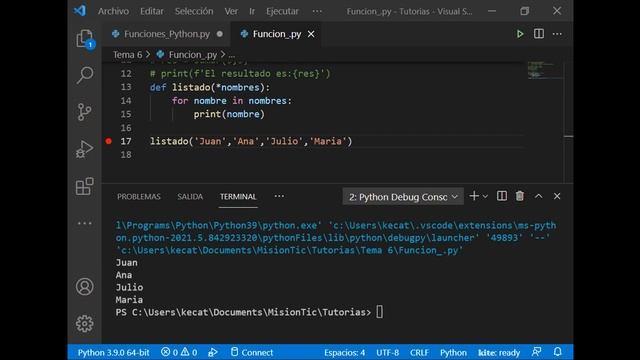
Task: Switch to the SALIDA panel tab
Action: [190, 197]
